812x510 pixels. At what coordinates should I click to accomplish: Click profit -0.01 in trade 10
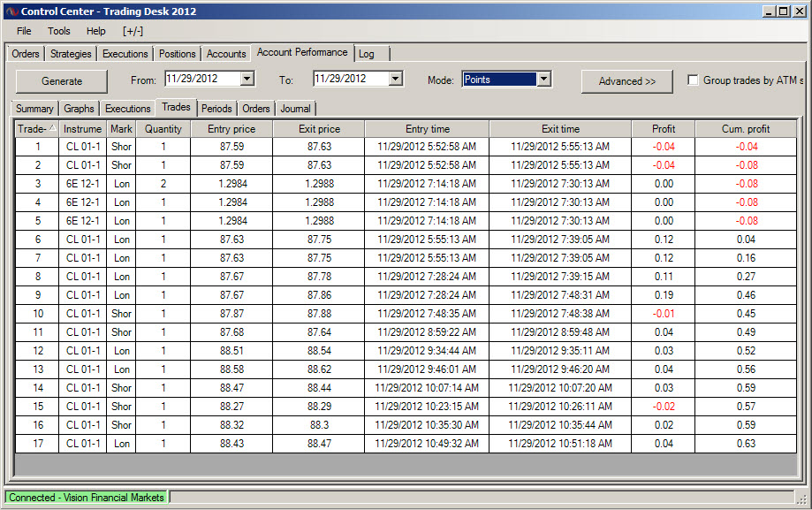[664, 314]
